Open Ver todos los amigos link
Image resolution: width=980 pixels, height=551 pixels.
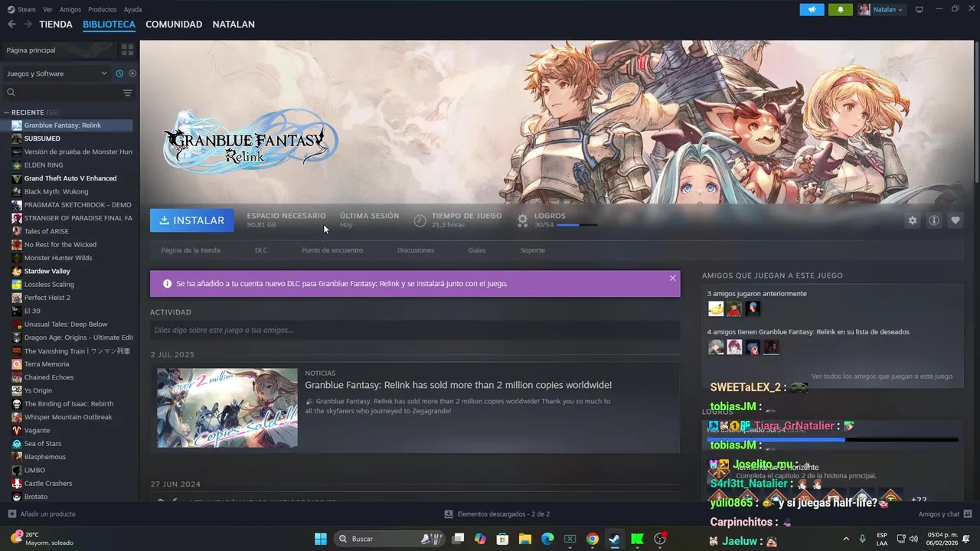pyautogui.click(x=881, y=377)
